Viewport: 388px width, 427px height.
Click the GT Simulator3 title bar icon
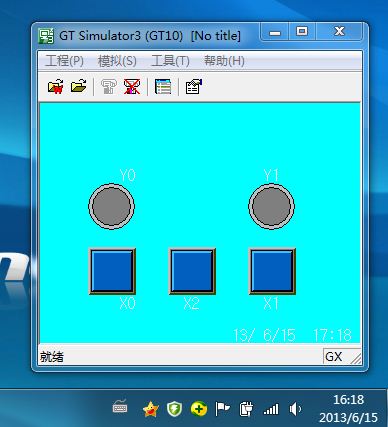(x=46, y=36)
